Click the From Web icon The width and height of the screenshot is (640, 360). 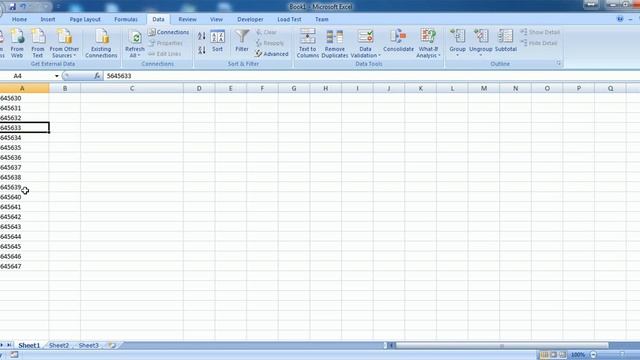tap(17, 43)
